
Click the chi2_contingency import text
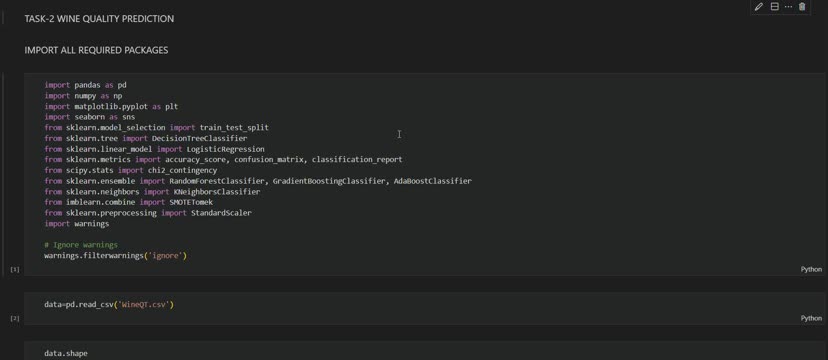coord(182,170)
